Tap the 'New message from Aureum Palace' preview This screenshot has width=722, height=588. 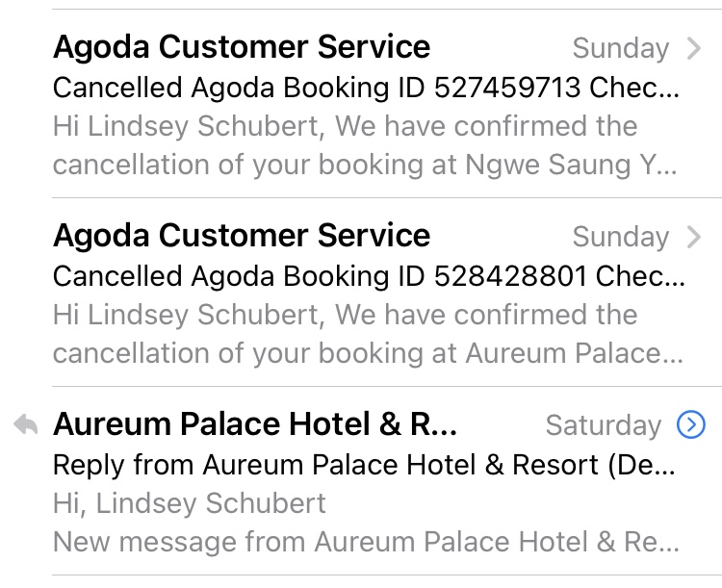point(366,541)
